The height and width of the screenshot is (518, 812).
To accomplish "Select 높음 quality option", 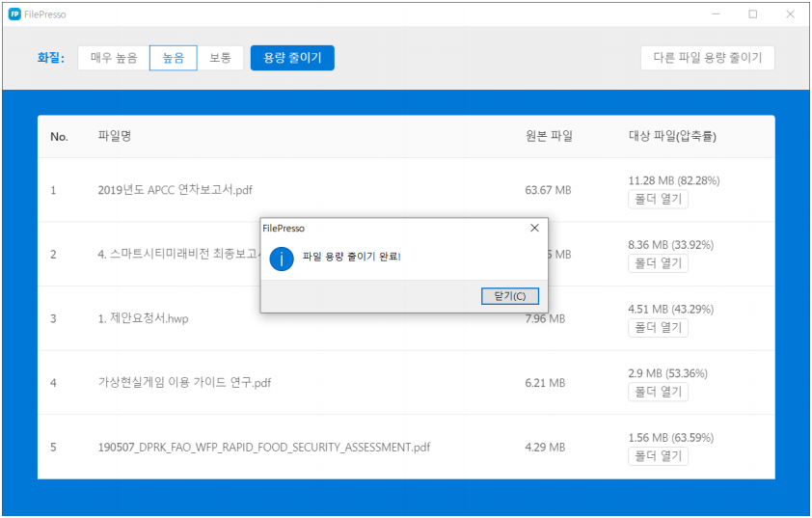I will pos(174,58).
